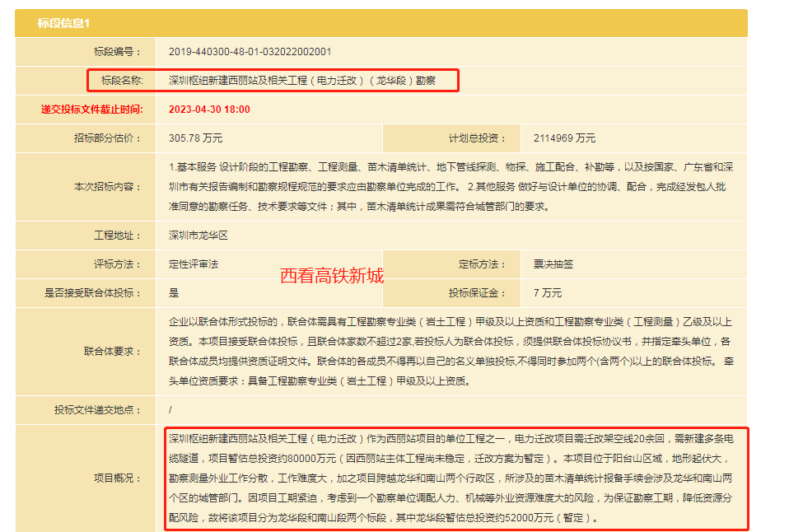Select the 定性评审法 evaluation method value
The image size is (789, 532).
pyautogui.click(x=194, y=264)
